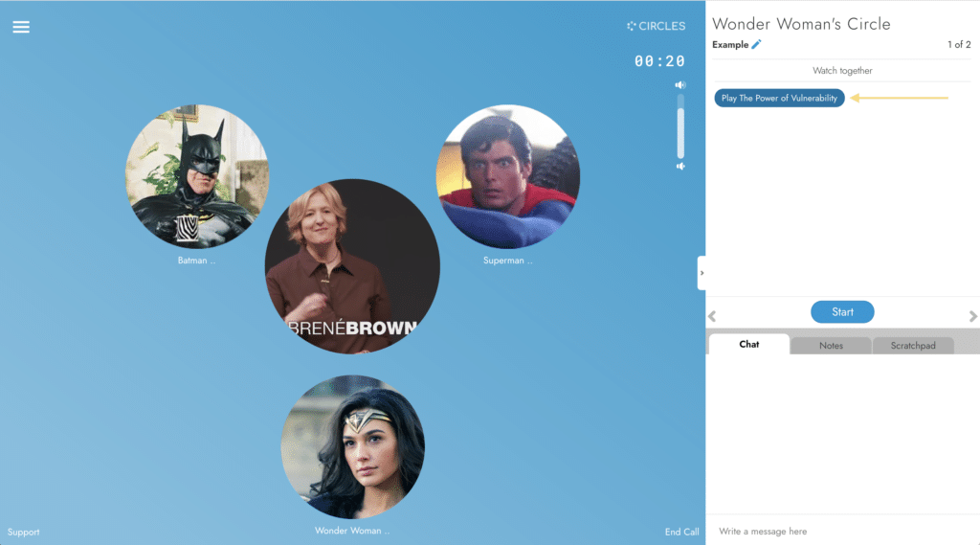
Task: Click the Brené Brown video circle
Action: [x=352, y=266]
